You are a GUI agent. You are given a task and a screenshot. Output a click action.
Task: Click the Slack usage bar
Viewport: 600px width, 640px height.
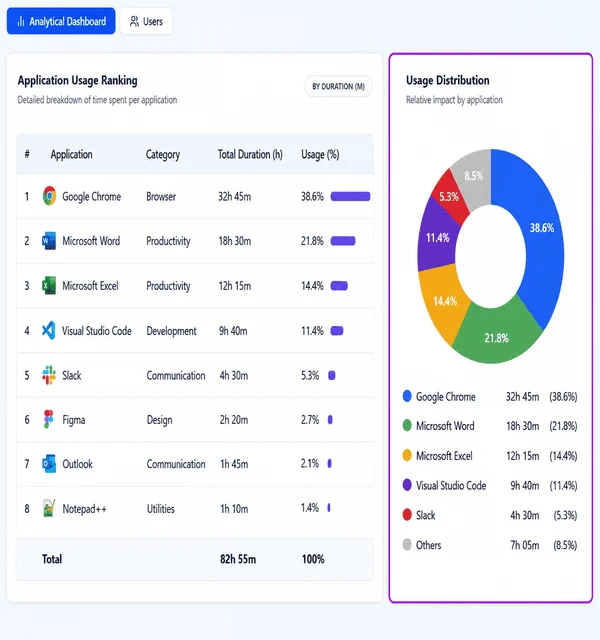pos(332,375)
